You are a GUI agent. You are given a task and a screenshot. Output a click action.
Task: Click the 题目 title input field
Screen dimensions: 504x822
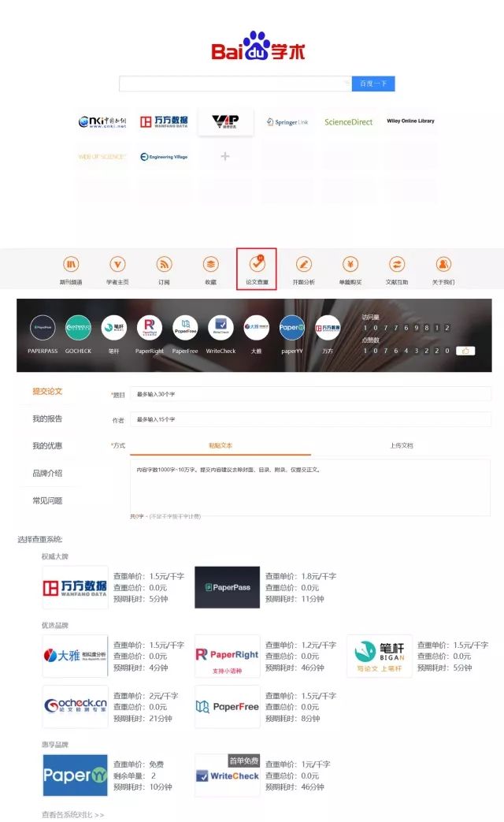[x=311, y=394]
